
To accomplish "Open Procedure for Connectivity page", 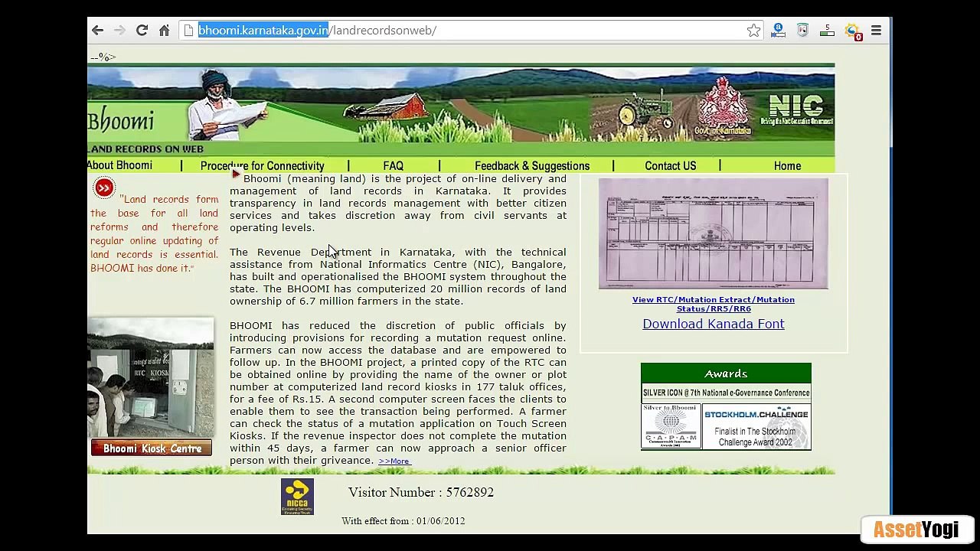I will pyautogui.click(x=263, y=166).
